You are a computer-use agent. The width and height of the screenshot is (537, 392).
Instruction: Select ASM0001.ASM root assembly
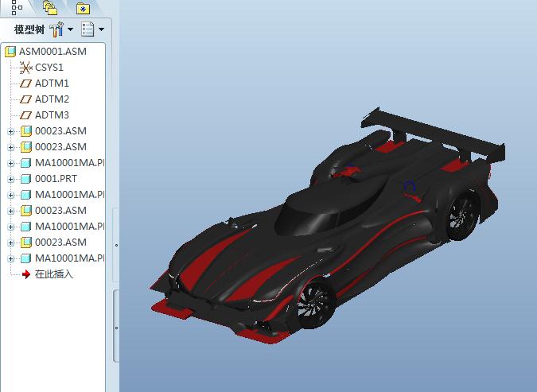tap(52, 52)
